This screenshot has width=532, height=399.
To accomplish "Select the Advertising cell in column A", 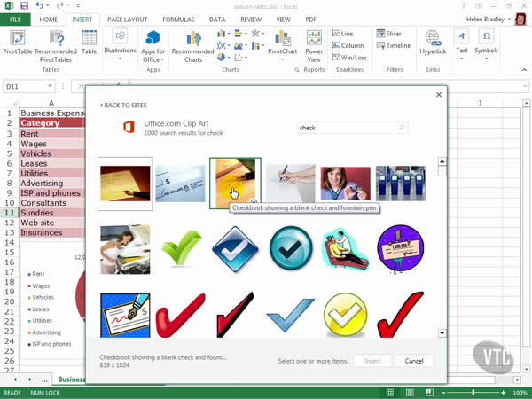I will pos(51,184).
